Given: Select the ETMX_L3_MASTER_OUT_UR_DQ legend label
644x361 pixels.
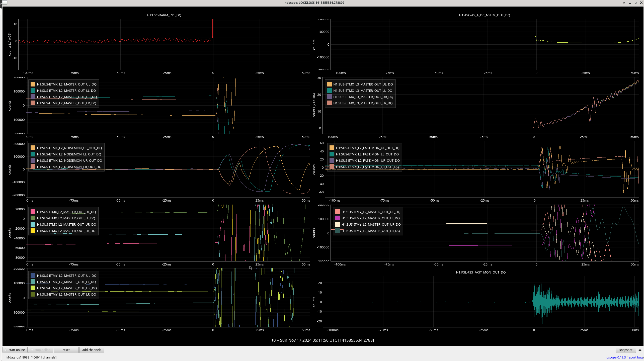Looking at the screenshot, I should coord(363,97).
